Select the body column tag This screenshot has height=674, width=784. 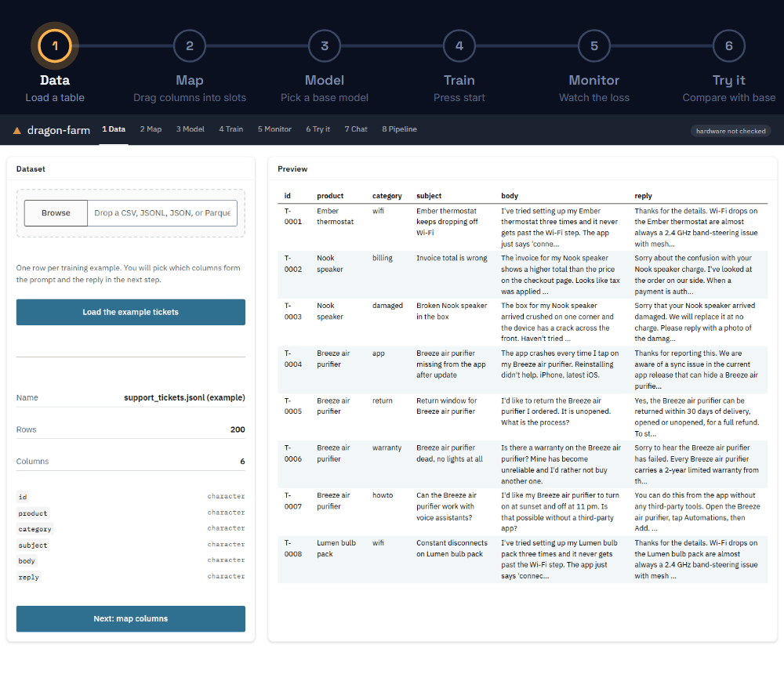point(27,561)
